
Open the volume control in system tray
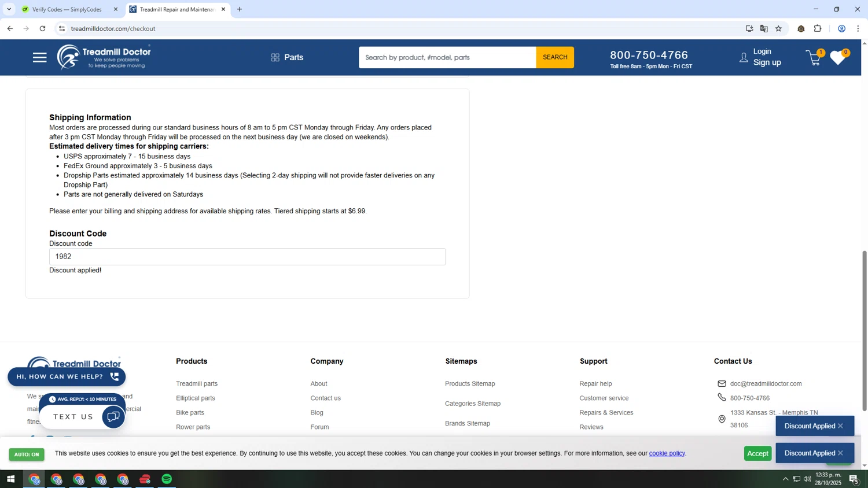coord(807,479)
